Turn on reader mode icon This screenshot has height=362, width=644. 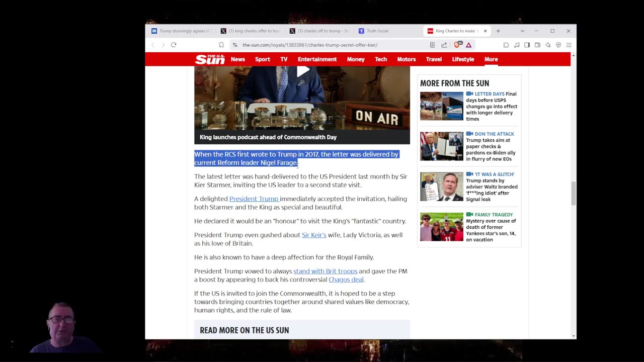click(x=432, y=45)
